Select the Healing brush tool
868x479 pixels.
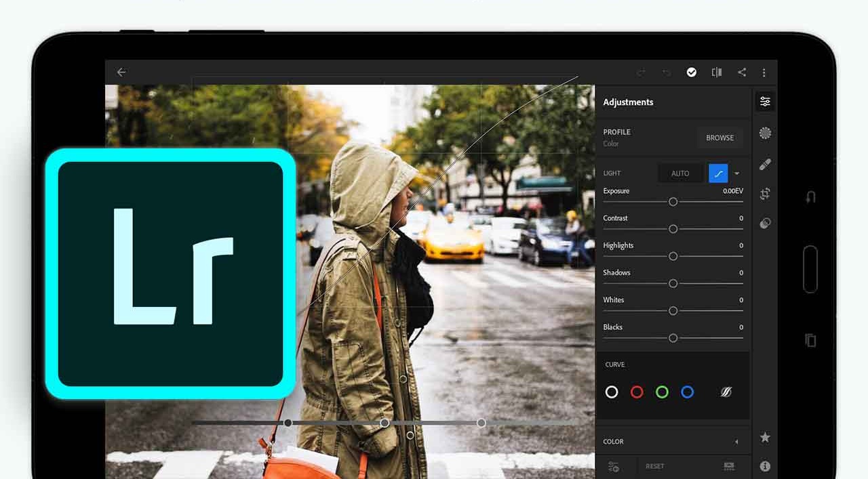click(765, 164)
